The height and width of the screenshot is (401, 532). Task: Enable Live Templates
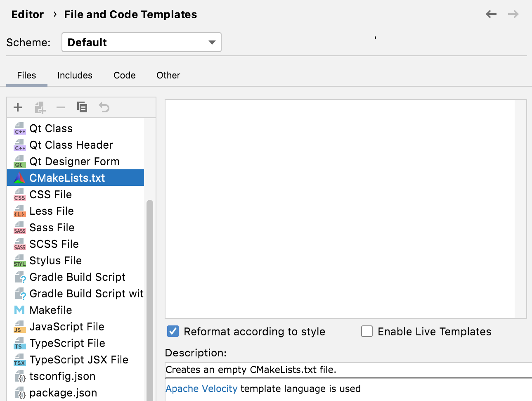click(367, 331)
